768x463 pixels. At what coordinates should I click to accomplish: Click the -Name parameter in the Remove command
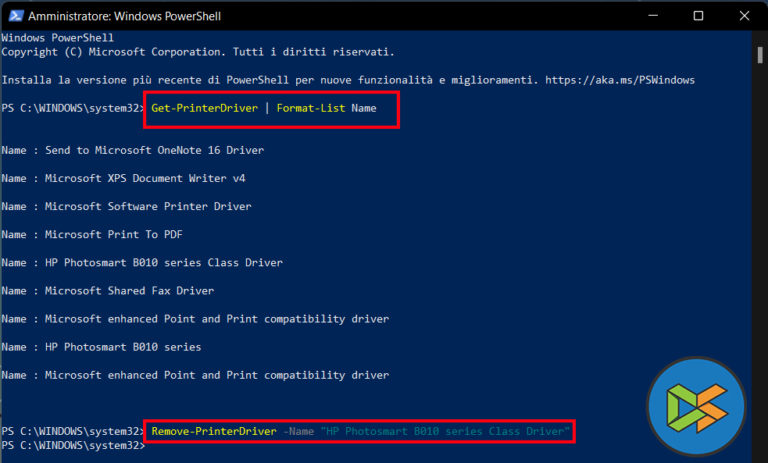coord(300,431)
